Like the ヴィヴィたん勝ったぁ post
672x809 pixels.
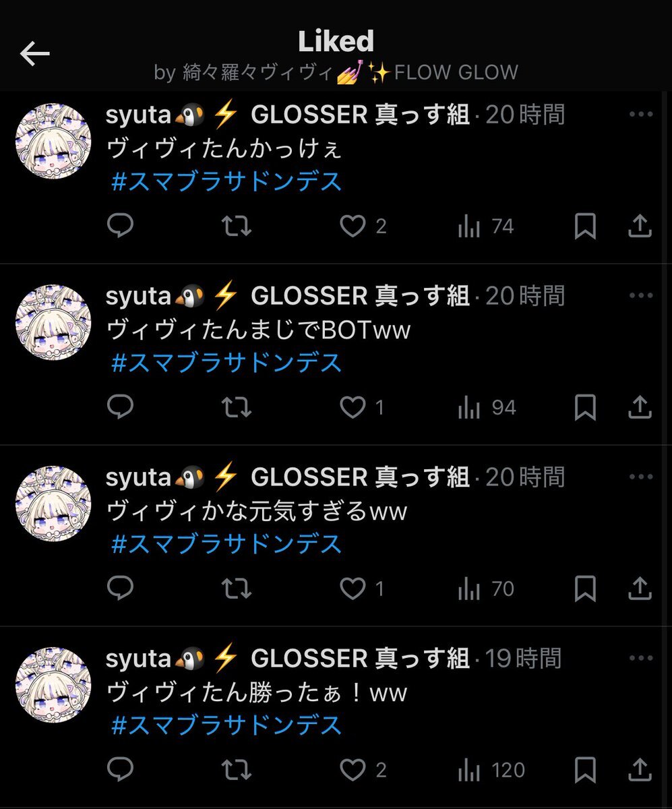click(x=352, y=770)
